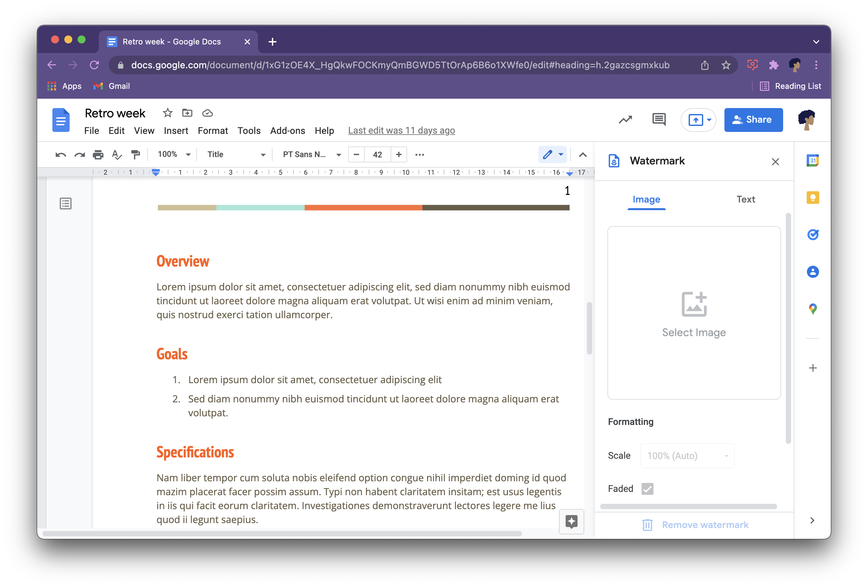Expand the font size stepper up arrow
868x588 pixels.
tap(399, 154)
